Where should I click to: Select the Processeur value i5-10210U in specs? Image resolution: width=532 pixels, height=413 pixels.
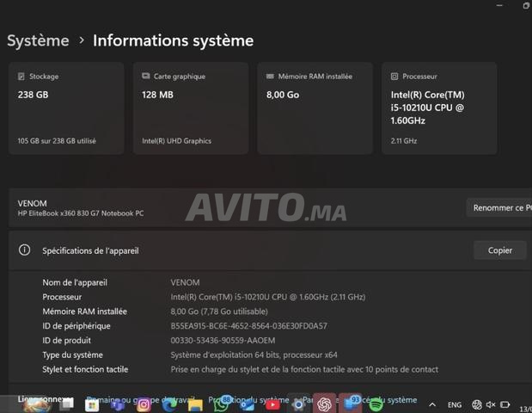click(x=268, y=297)
